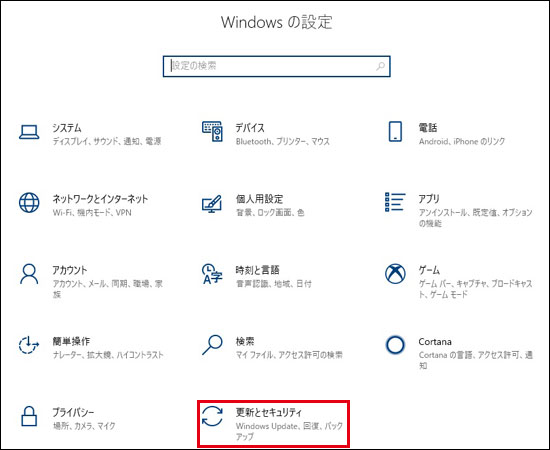
Task: Open the システム laptop icon
Action: (x=29, y=132)
